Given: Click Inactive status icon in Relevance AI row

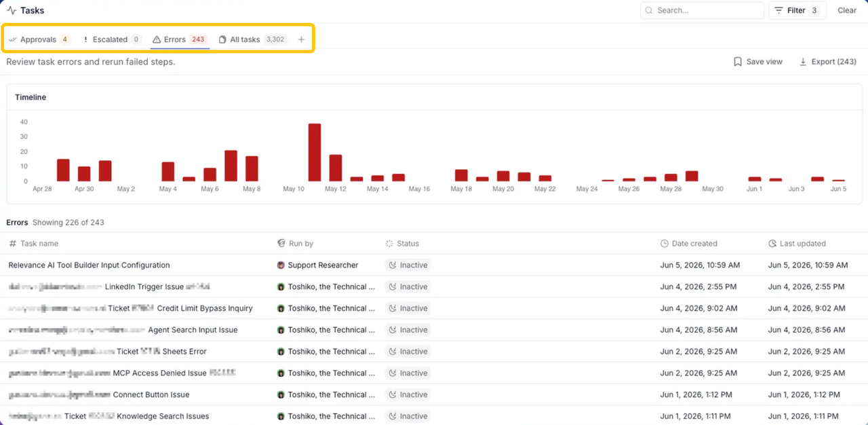Looking at the screenshot, I should pos(393,265).
